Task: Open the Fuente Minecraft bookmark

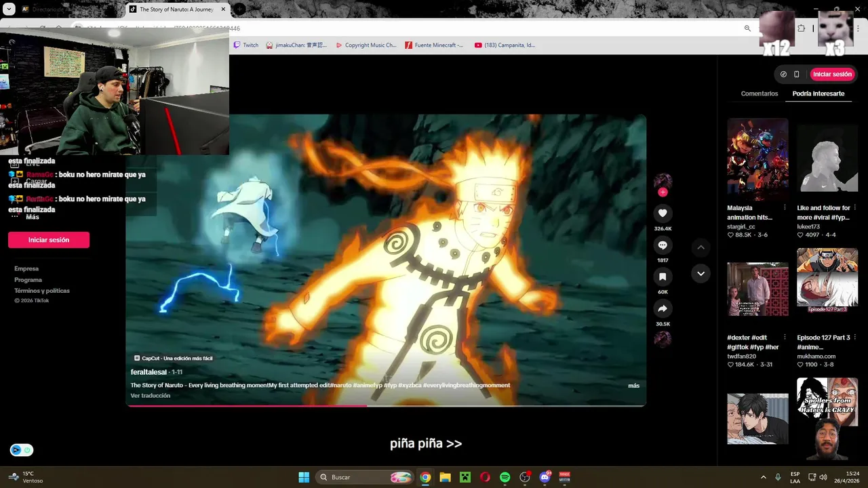Action: pos(434,45)
